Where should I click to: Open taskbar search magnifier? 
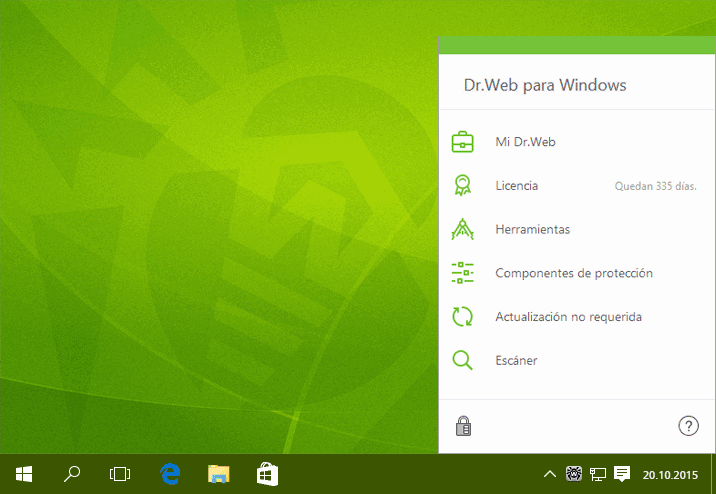[x=72, y=474]
